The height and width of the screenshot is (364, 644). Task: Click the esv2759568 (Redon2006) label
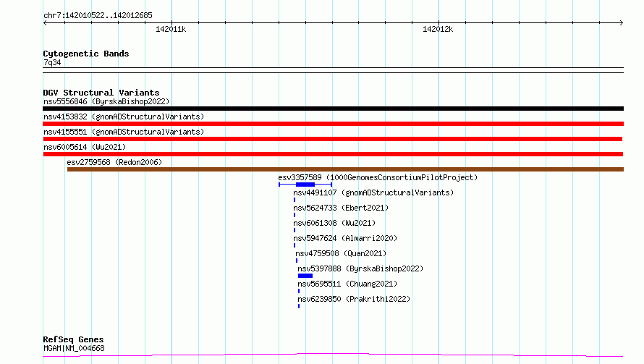[x=114, y=162]
